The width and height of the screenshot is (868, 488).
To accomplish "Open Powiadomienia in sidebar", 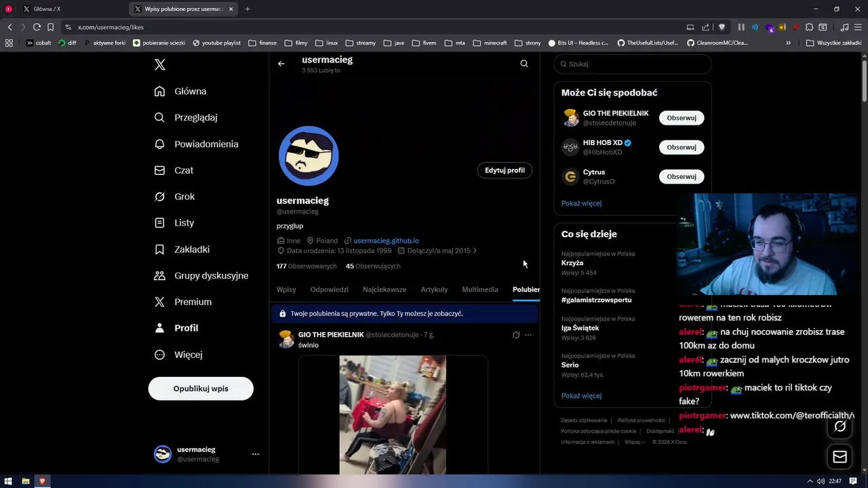I will pos(197,144).
